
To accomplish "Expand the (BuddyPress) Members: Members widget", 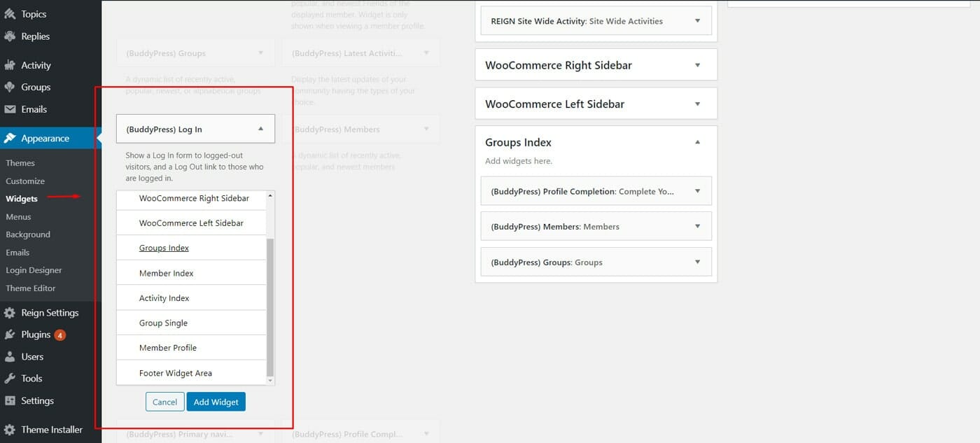I will point(697,226).
